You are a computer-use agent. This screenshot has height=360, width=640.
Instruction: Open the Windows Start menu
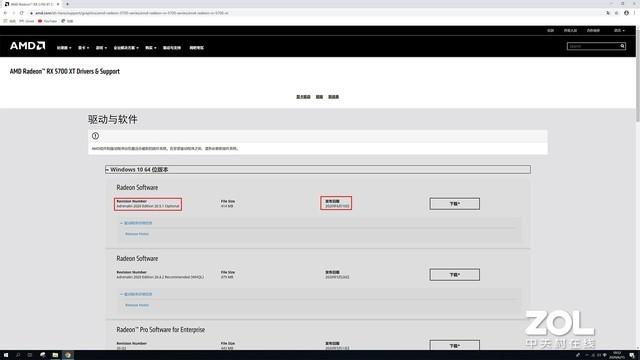[x=6, y=355]
